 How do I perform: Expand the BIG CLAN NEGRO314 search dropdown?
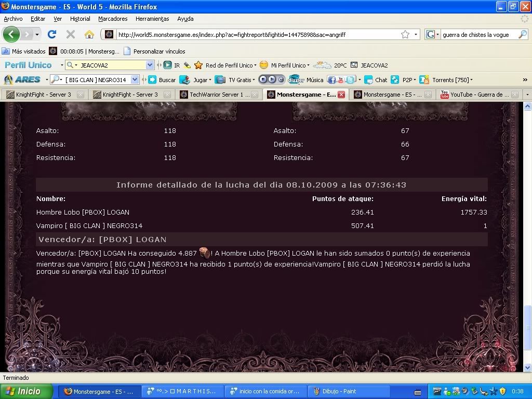135,80
